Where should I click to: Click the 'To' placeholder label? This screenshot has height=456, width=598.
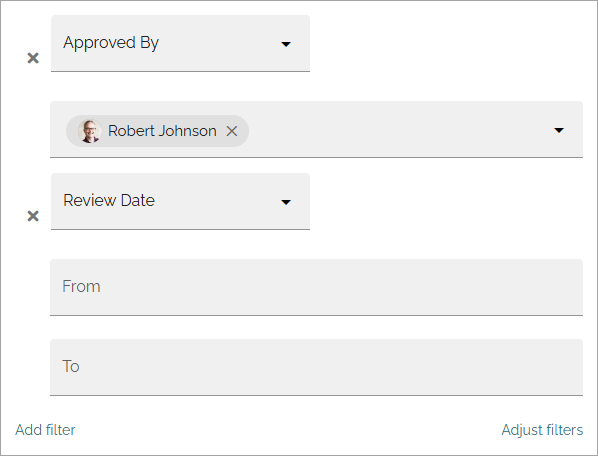pos(71,366)
